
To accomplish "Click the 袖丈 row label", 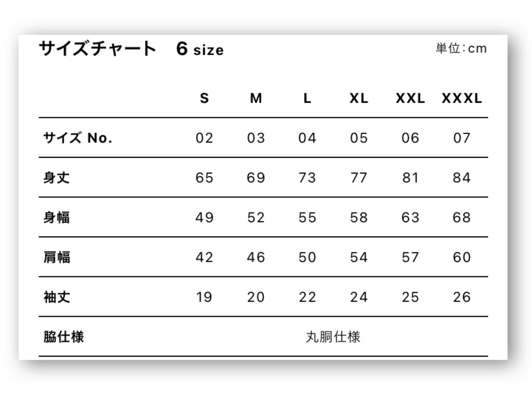I will point(57,297).
